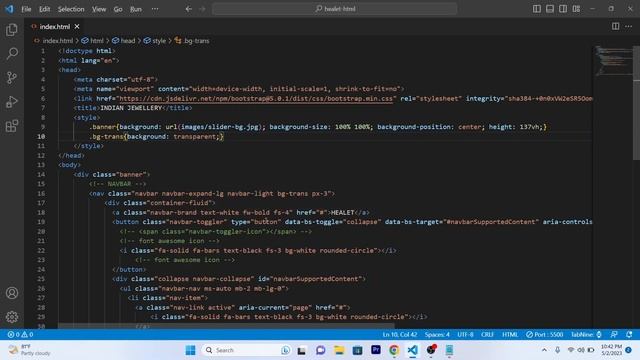Open the taskbar clock and date

click(x=611, y=350)
